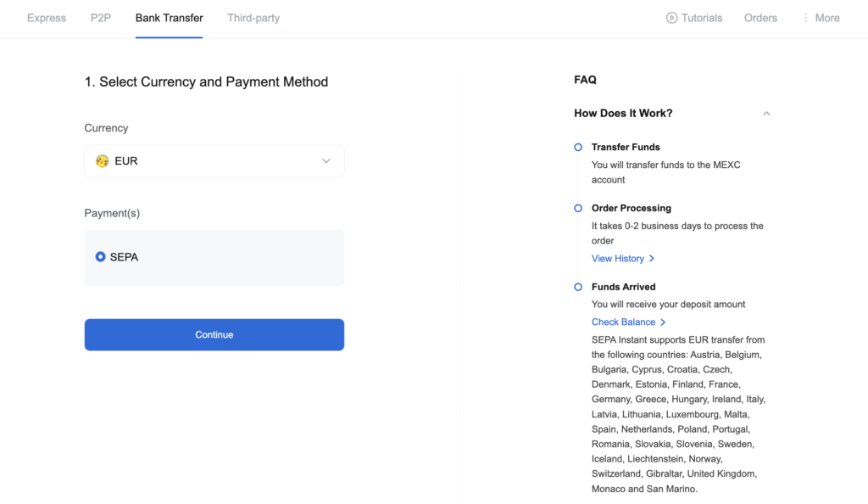The width and height of the screenshot is (868, 504).
Task: Open the Third-party tab
Action: 253,18
